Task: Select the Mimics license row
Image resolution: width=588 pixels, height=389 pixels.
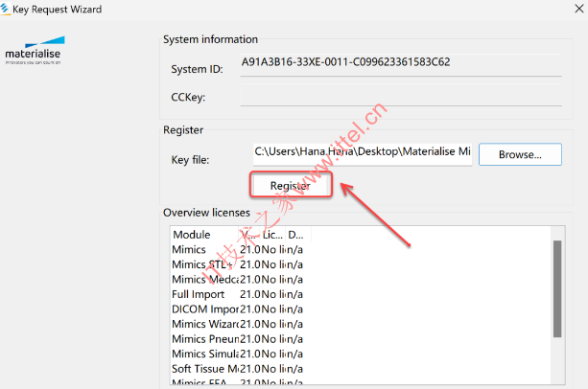Action: click(237, 250)
